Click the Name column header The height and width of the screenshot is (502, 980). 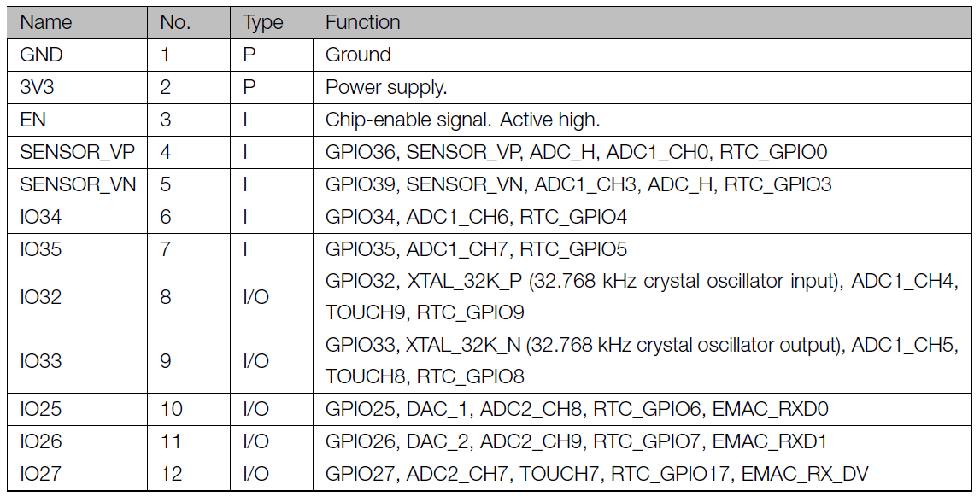click(x=45, y=22)
